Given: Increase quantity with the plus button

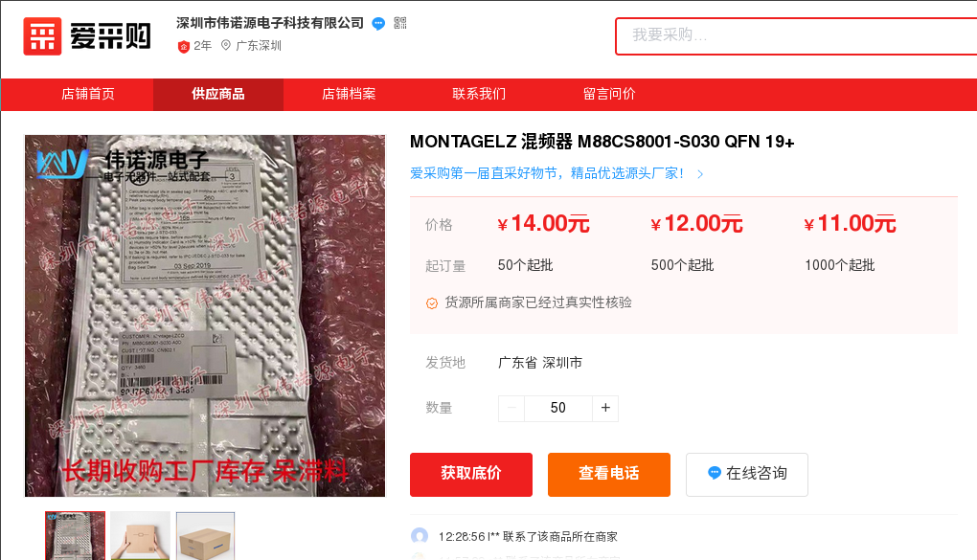Looking at the screenshot, I should [x=605, y=408].
